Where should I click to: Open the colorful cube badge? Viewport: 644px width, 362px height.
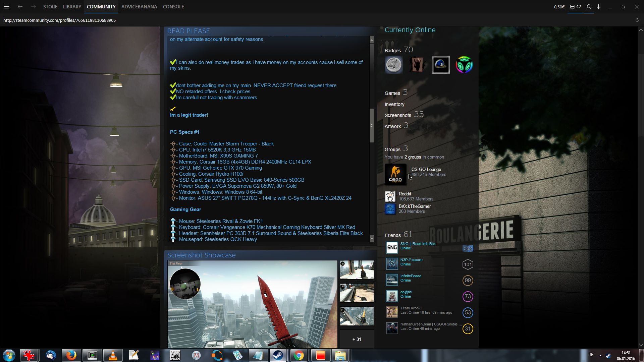(464, 65)
